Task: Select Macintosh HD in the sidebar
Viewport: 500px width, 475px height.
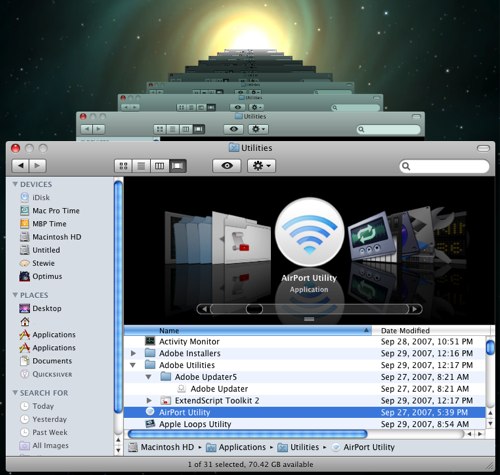Action: [51, 237]
